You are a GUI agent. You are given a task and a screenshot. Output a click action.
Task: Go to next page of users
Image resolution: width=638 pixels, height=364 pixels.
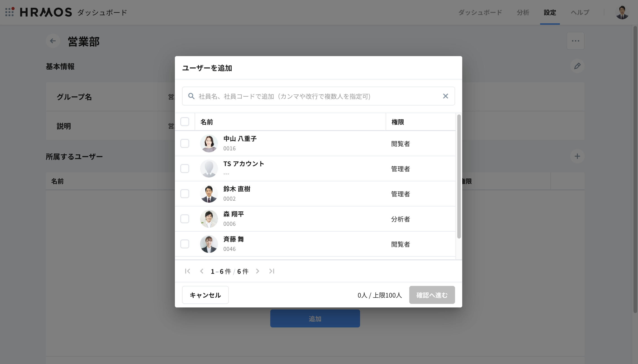click(x=257, y=271)
